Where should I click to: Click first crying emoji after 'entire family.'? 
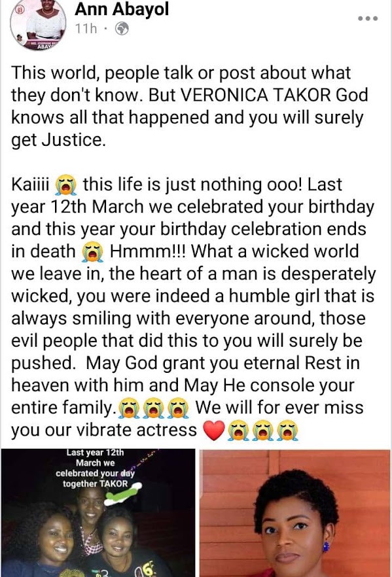click(x=129, y=408)
